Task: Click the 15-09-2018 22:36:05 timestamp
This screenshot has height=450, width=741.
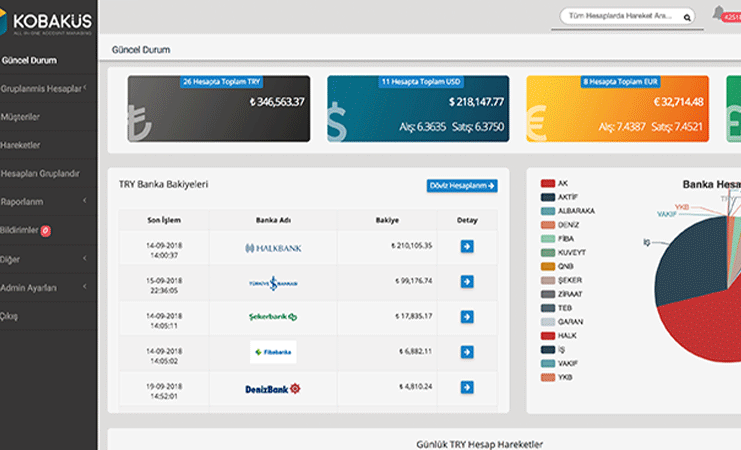Action: (x=164, y=286)
